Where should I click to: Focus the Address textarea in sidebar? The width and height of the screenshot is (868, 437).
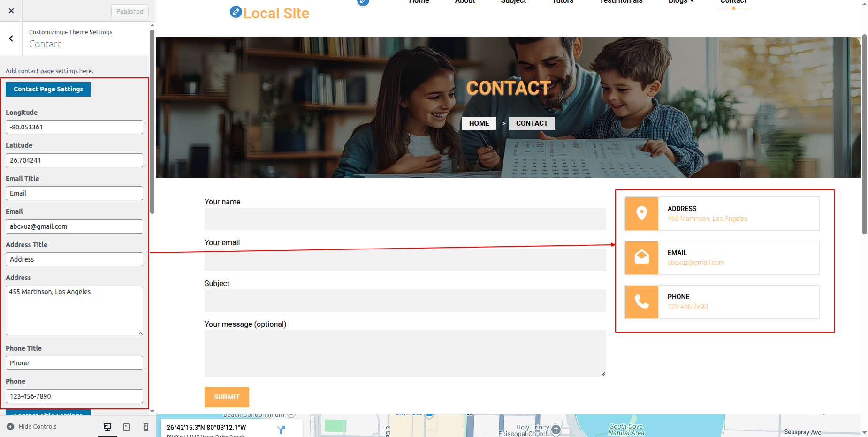(x=74, y=310)
